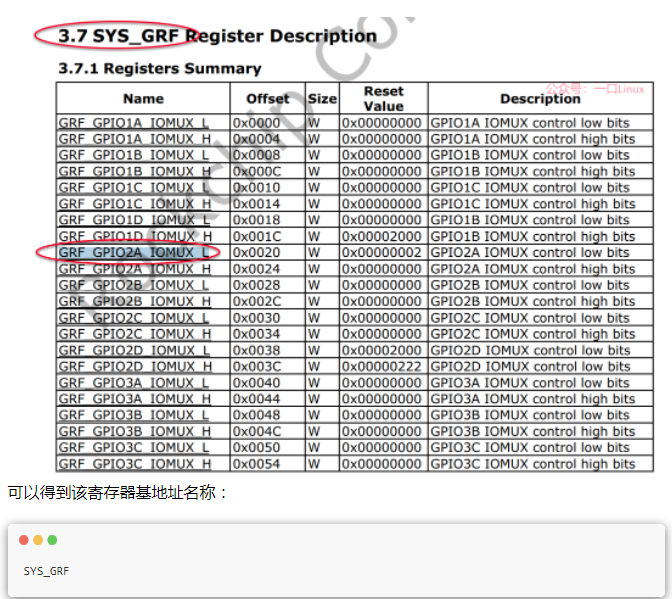This screenshot has width=672, height=599.
Task: Click the SYS_GRF code text
Action: click(46, 571)
